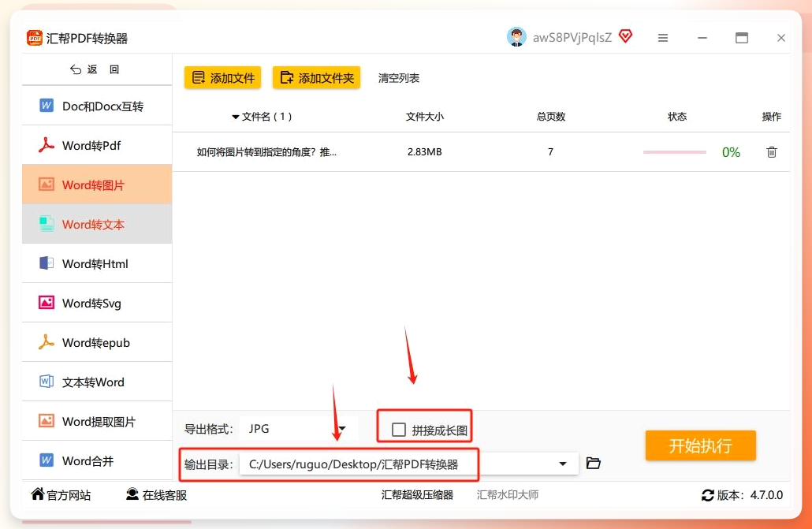Sort by 文件名 column arrow
The width and height of the screenshot is (812, 529).
236,117
